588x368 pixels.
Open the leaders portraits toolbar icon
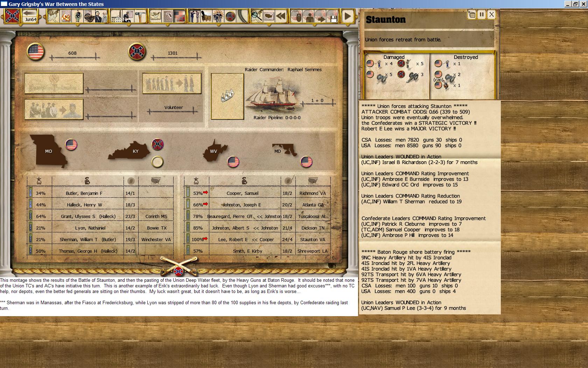pyautogui.click(x=101, y=16)
